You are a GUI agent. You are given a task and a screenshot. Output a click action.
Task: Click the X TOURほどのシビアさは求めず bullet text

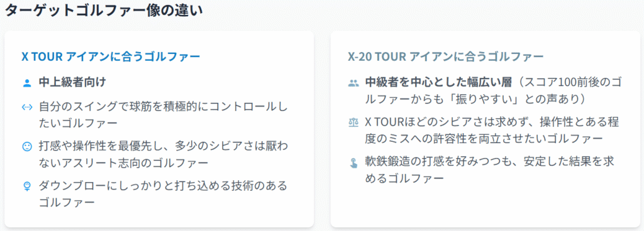[492, 130]
